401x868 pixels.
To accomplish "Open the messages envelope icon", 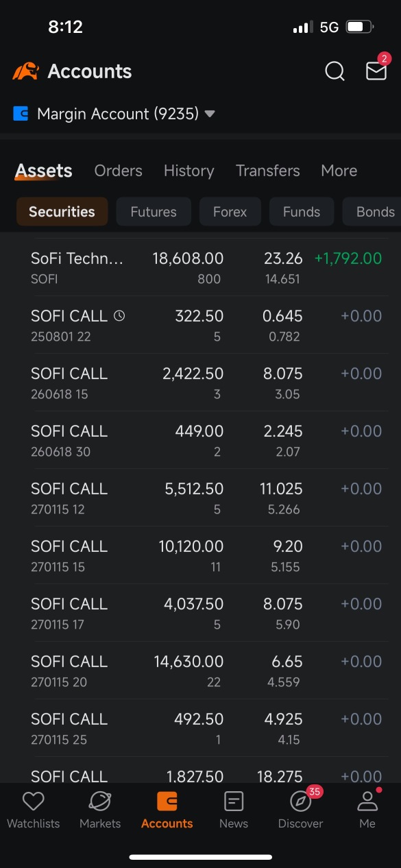I will click(x=376, y=71).
